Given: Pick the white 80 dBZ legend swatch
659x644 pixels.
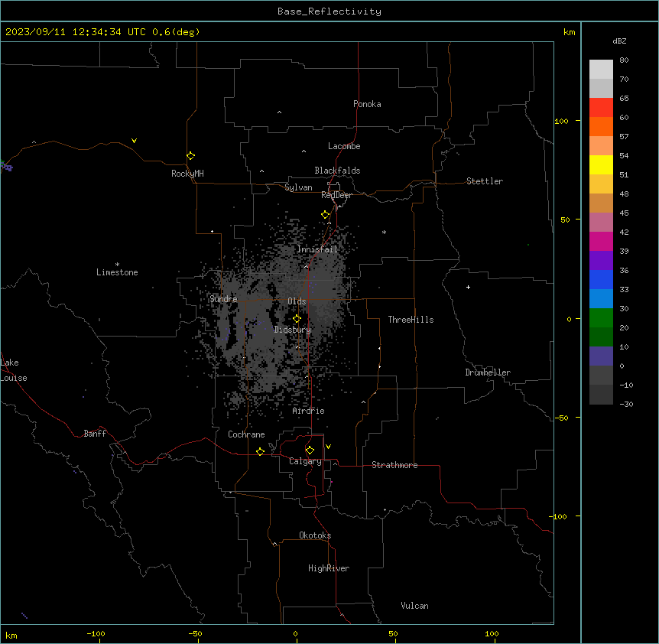Looking at the screenshot, I should coord(601,70).
